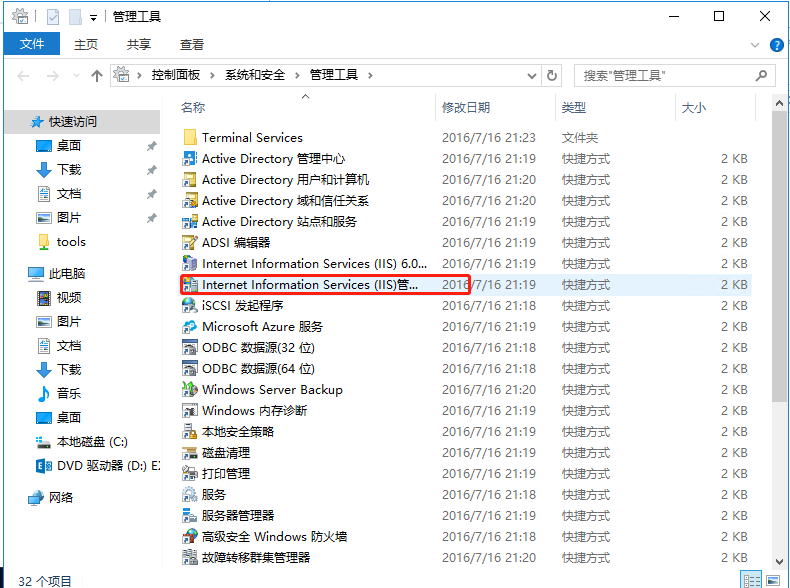Expand the breadcrumb arrow after 管理工具
Image resolution: width=790 pixels, height=588 pixels.
[370, 76]
